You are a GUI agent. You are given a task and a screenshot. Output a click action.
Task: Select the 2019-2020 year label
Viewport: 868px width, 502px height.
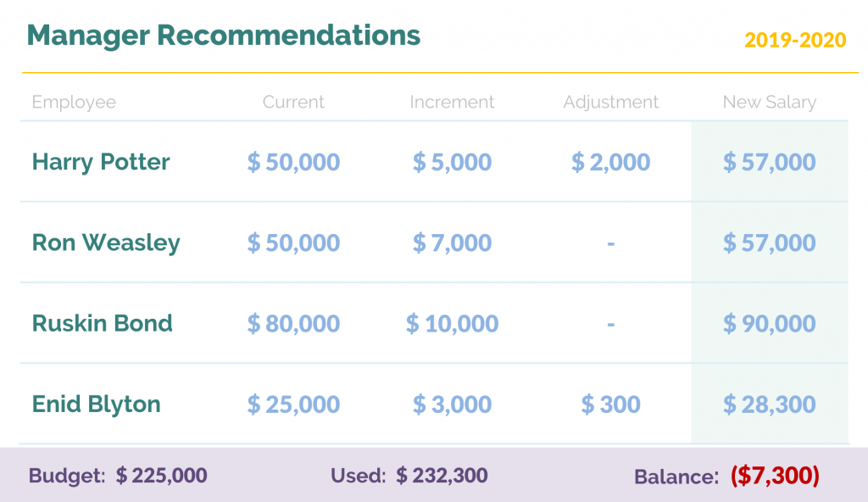[x=795, y=41]
